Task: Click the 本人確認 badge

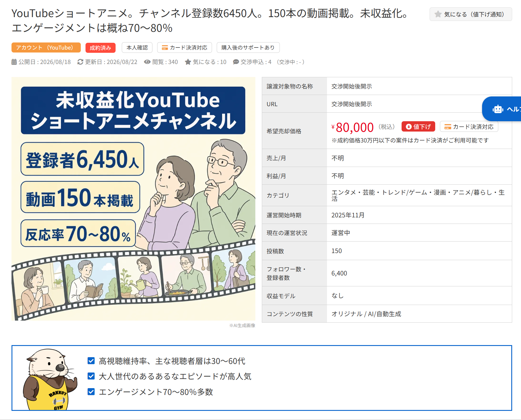Action: click(137, 47)
